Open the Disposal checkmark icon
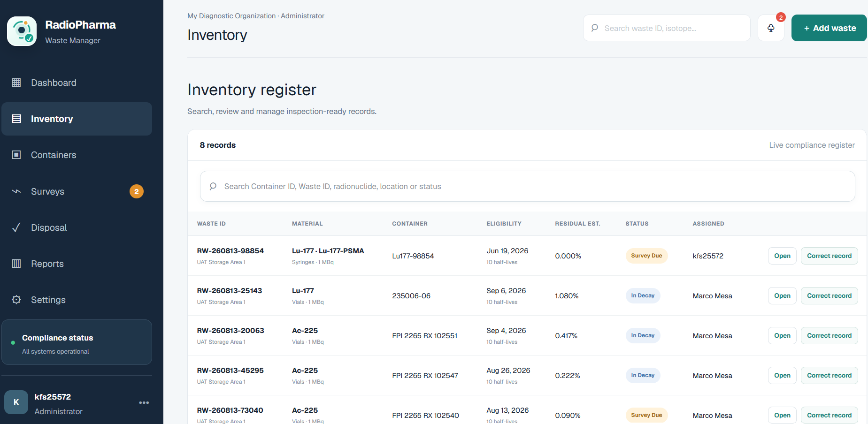This screenshot has width=868, height=424. 16,227
